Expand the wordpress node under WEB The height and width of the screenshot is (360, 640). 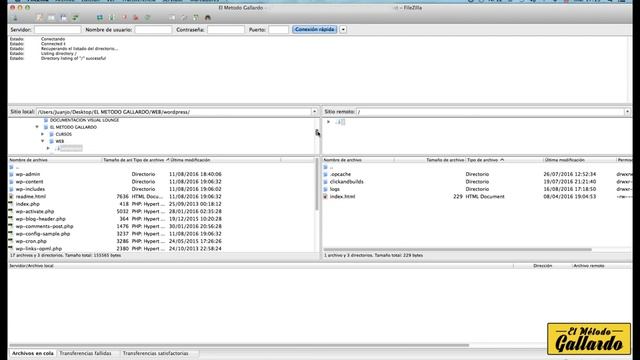[x=48, y=148]
